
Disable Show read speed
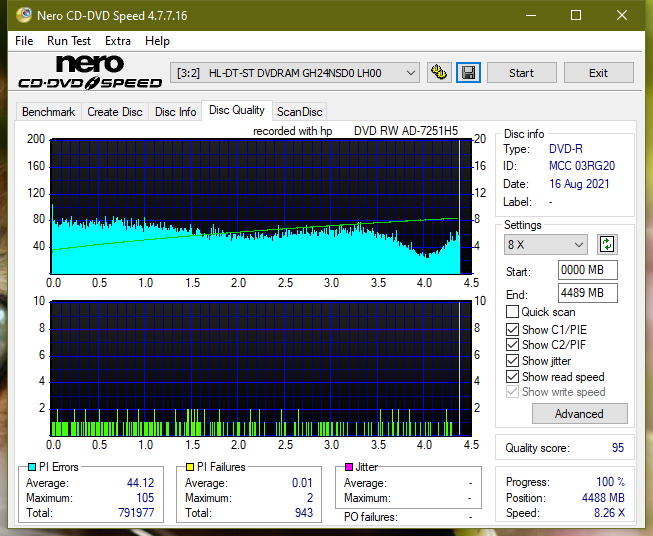point(512,376)
